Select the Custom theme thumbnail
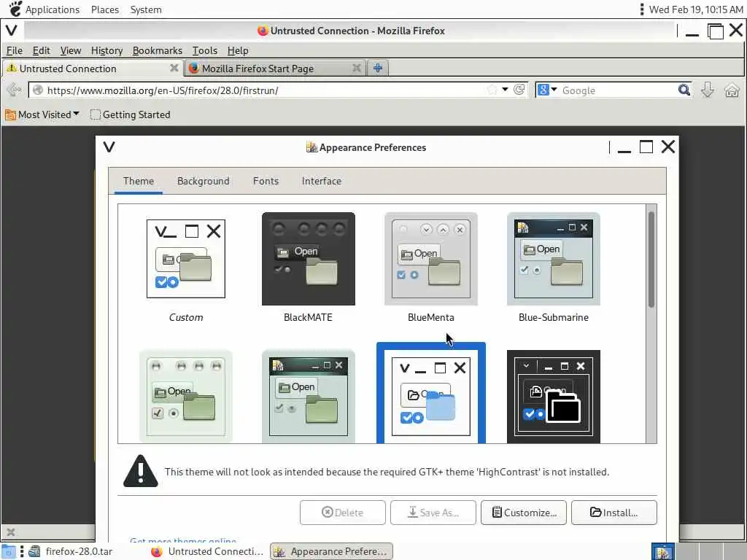The width and height of the screenshot is (747, 560). (186, 259)
